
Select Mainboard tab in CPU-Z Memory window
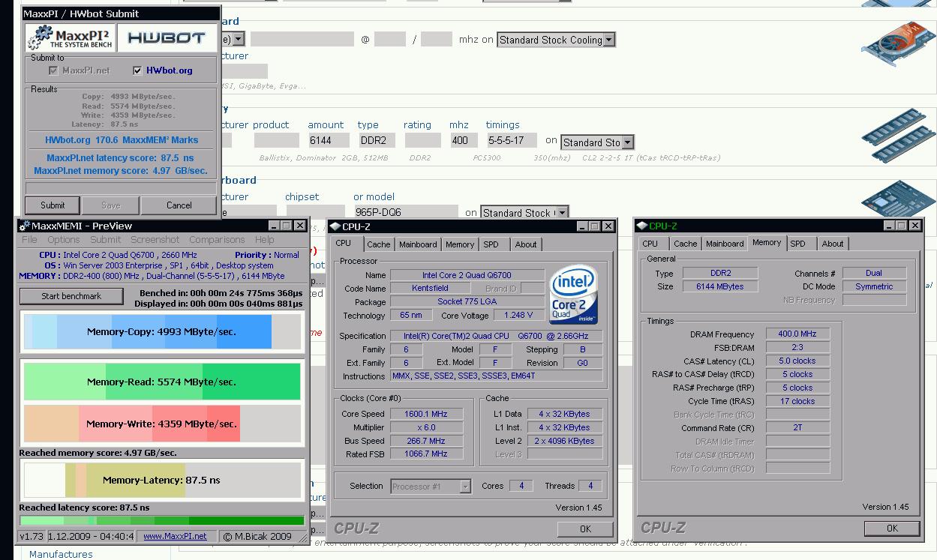pyautogui.click(x=725, y=244)
